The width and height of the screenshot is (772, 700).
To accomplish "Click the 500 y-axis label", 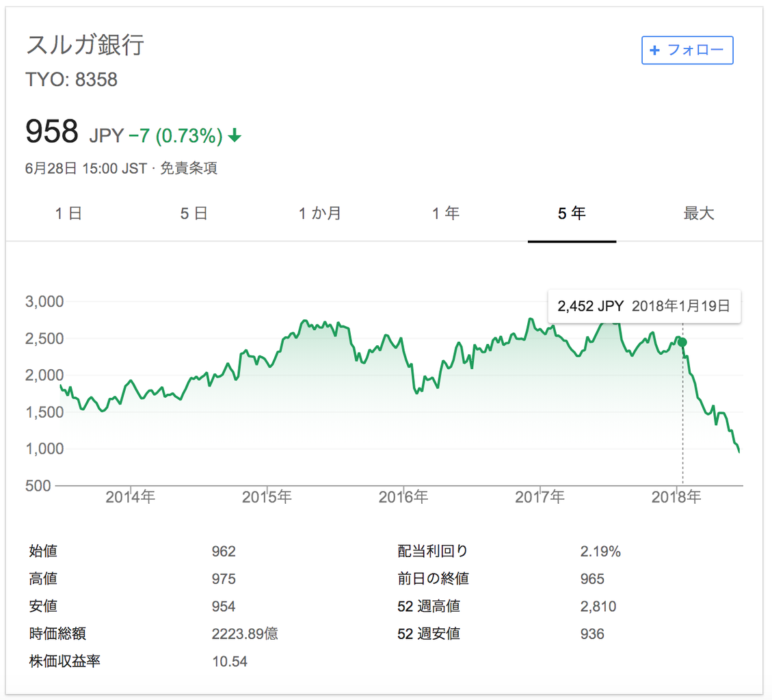I will coord(38,486).
